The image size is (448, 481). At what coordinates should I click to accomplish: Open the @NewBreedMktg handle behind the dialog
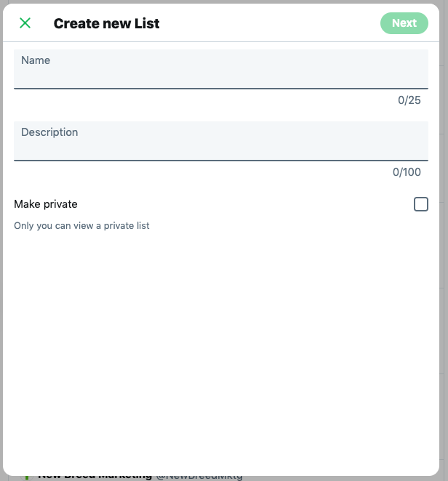coord(199,476)
